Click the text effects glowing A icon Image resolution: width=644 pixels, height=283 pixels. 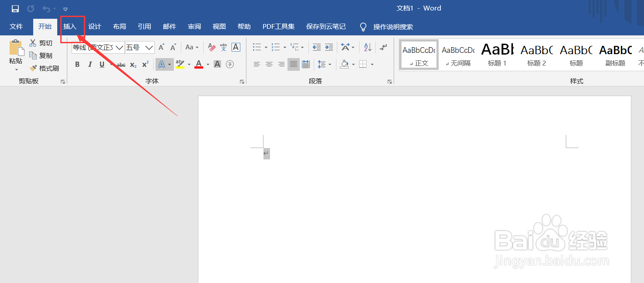[x=162, y=65]
